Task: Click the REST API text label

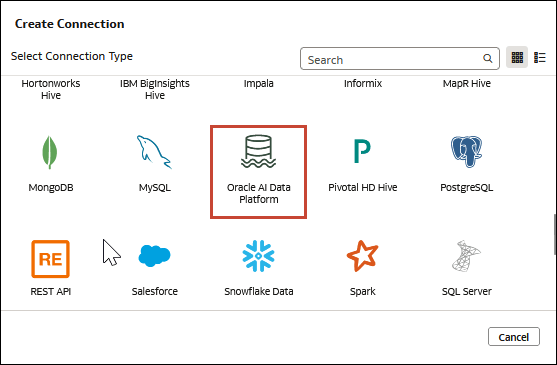Action: [50, 292]
